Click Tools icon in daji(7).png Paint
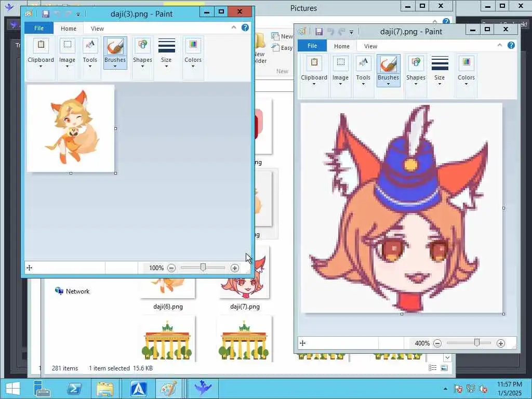The height and width of the screenshot is (399, 532). point(363,62)
